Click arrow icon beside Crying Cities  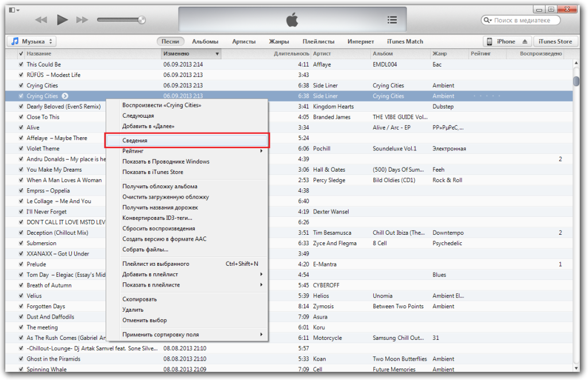click(x=65, y=96)
